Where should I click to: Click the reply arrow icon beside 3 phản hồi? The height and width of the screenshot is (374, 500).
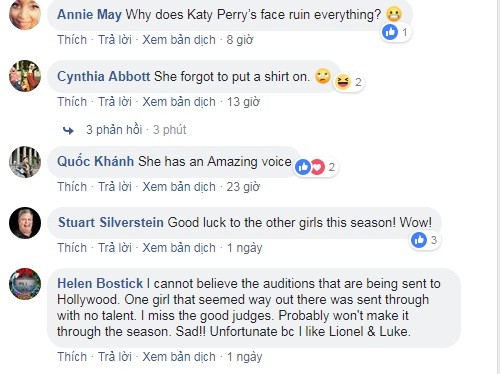coord(68,130)
